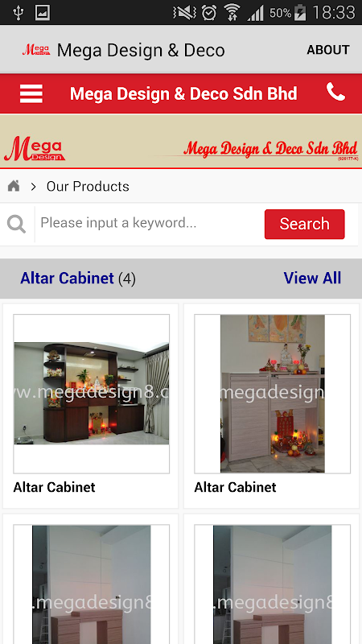
Task: Open the dark wood altar cabinet thumbnail
Action: point(92,394)
